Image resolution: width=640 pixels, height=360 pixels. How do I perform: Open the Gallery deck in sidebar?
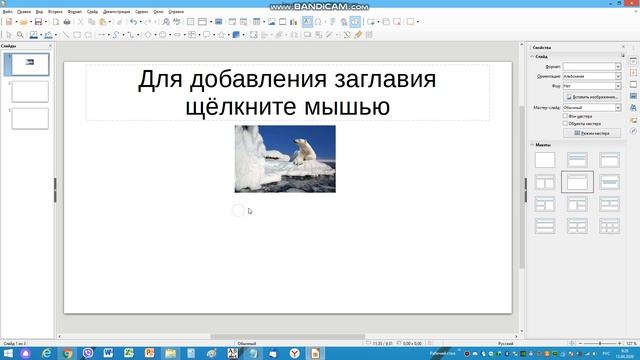[x=633, y=120]
